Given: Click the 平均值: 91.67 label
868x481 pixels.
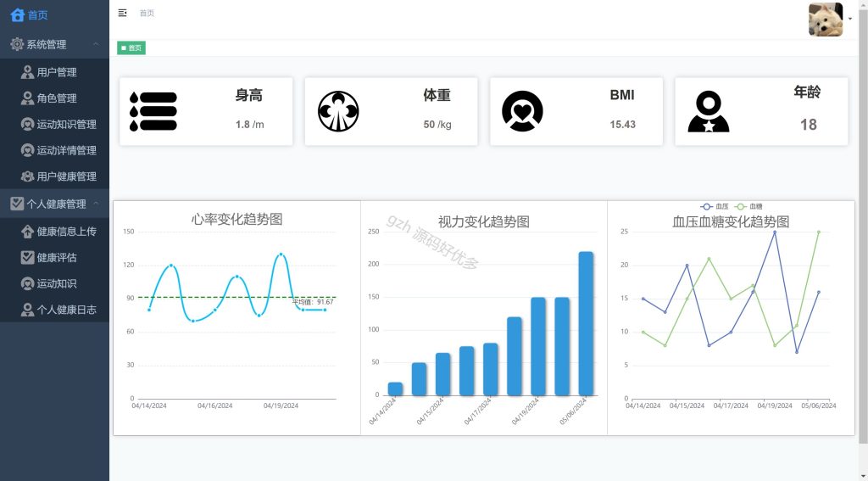Looking at the screenshot, I should pos(313,302).
